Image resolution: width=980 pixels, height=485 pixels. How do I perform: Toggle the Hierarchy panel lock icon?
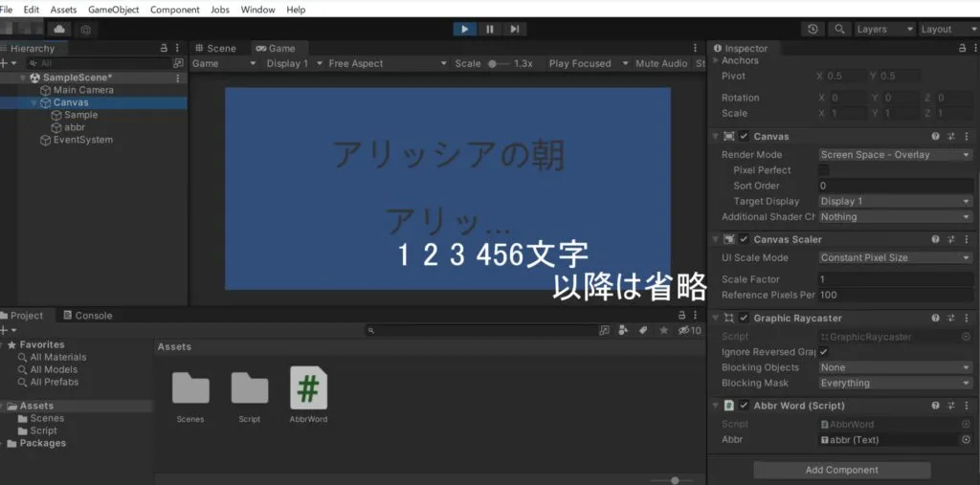point(164,48)
